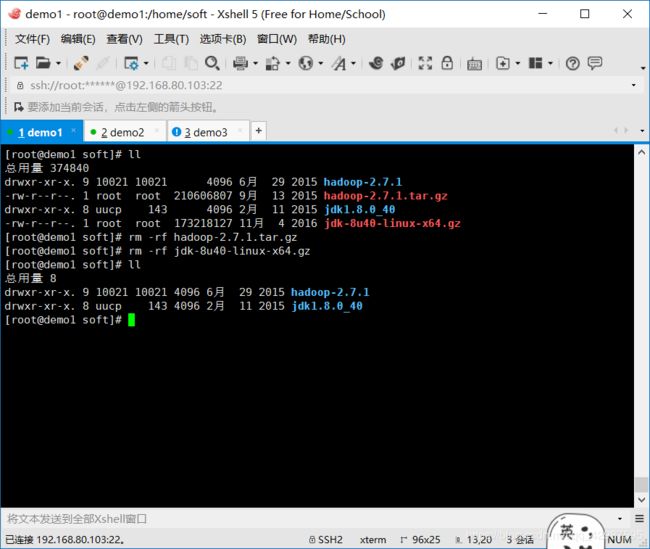The width and height of the screenshot is (650, 549).
Task: Click the xterm status bar entry
Action: 373,540
